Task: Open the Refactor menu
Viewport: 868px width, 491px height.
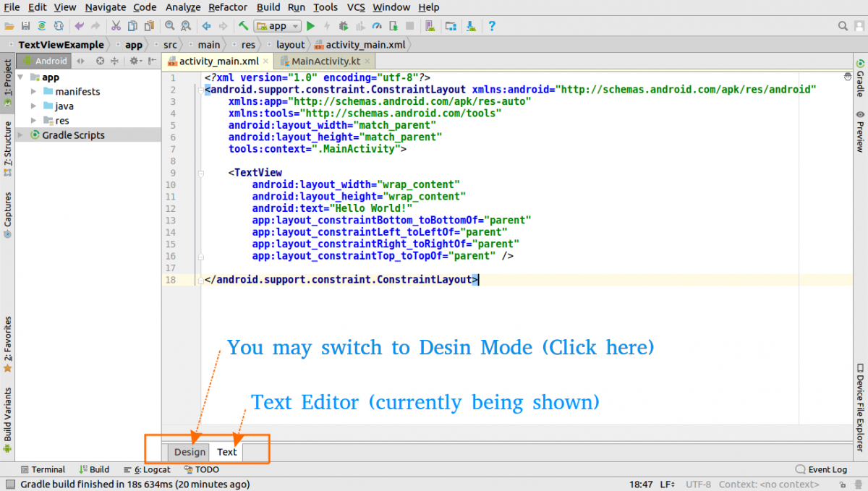Action: coord(228,7)
